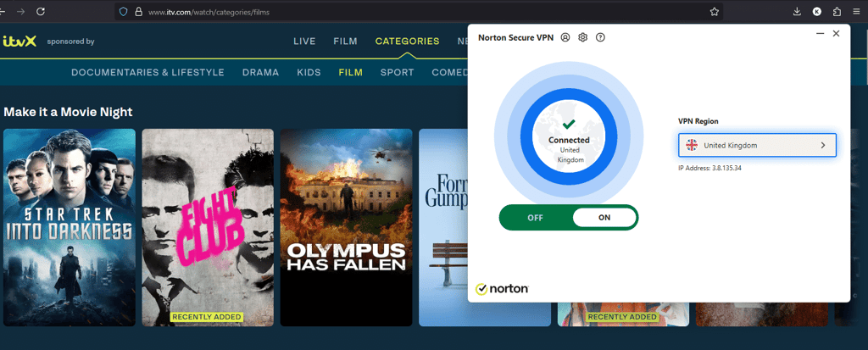The width and height of the screenshot is (868, 350).
Task: Click the Norton Secure VPN title
Action: 515,37
